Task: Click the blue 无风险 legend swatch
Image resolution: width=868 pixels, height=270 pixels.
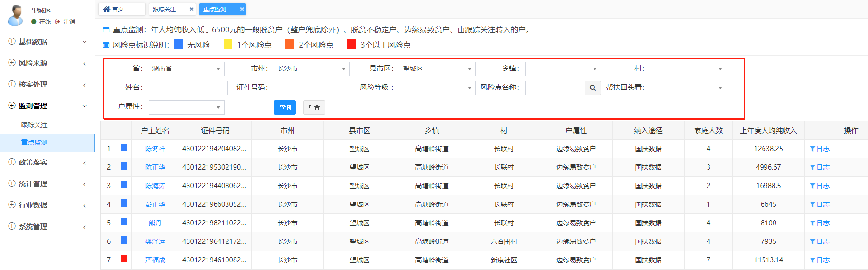Action: (179, 44)
